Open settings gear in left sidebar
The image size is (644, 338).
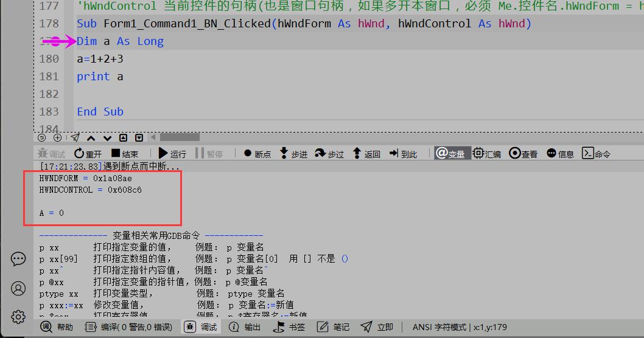[x=18, y=317]
